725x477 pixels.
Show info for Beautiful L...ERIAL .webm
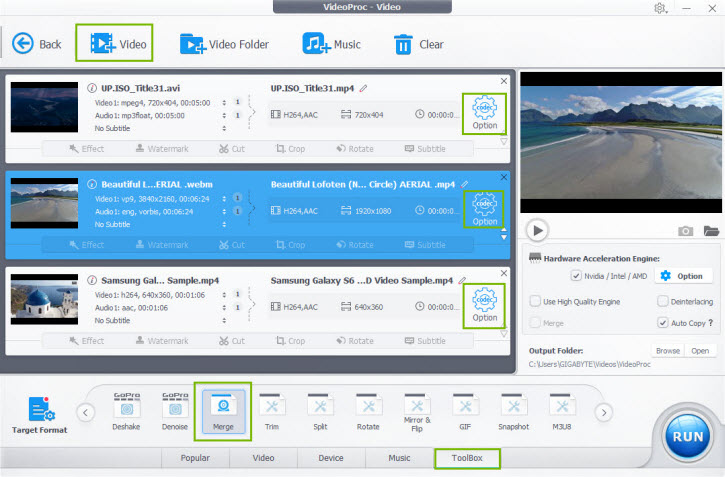[92, 184]
